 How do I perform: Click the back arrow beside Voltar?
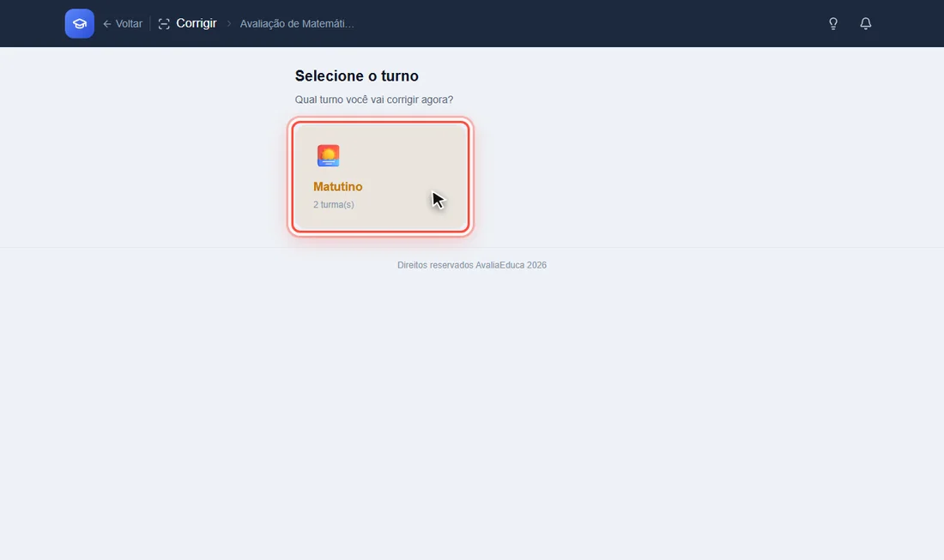107,24
